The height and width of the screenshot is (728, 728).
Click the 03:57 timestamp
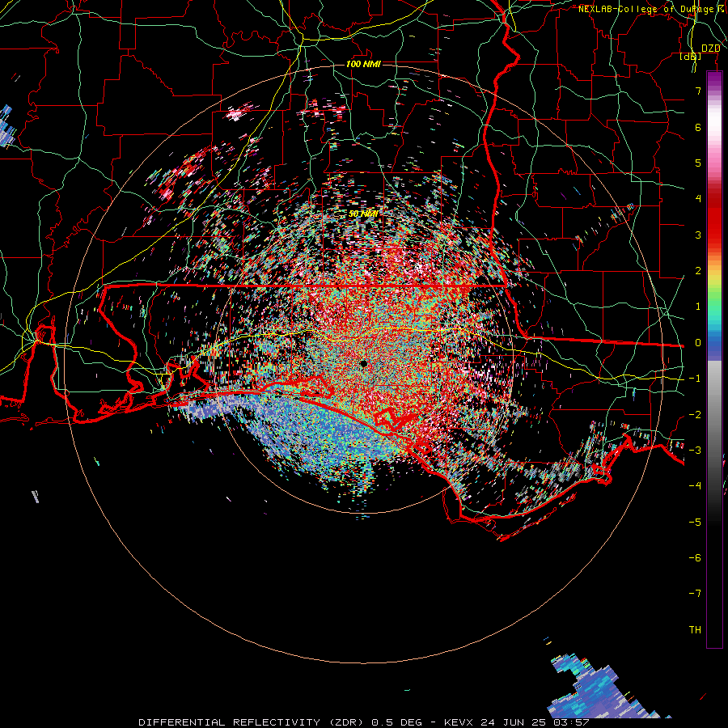574,722
